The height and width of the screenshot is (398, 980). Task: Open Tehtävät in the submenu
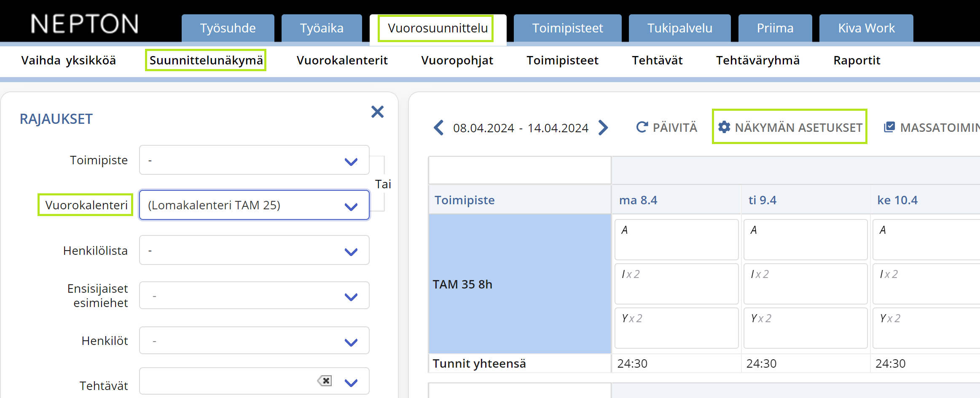click(x=657, y=60)
